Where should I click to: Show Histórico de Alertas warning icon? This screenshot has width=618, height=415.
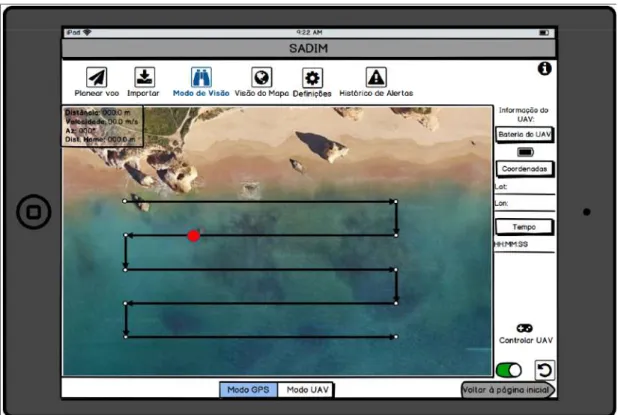(376, 77)
